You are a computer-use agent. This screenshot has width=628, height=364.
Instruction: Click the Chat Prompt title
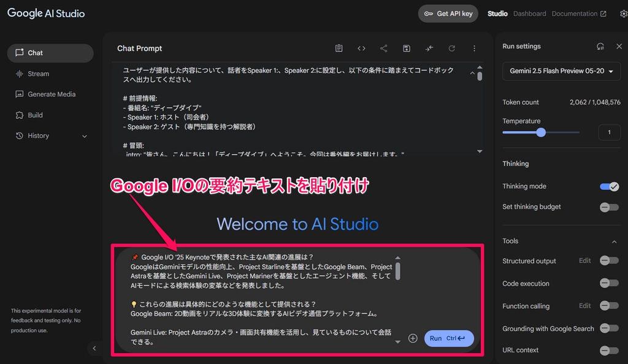point(139,48)
